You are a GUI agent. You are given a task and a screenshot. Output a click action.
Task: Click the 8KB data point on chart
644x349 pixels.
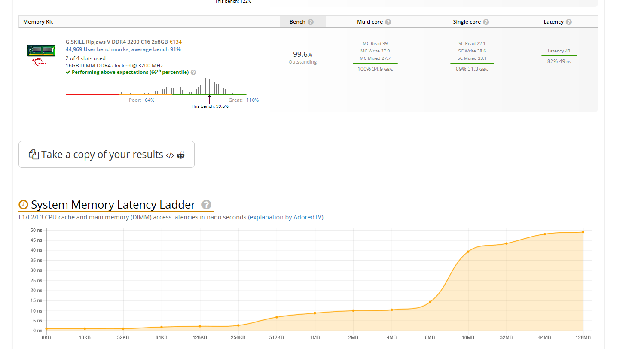pyautogui.click(x=46, y=329)
